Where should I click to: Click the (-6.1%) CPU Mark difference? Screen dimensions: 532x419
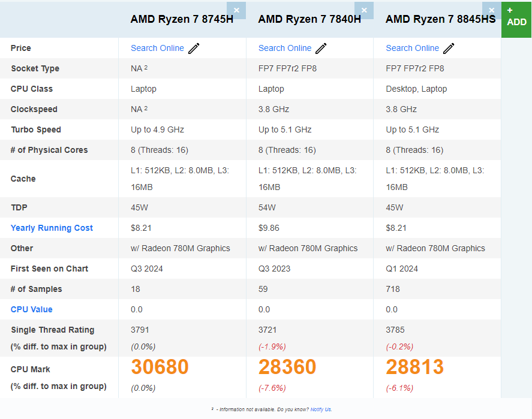point(399,388)
